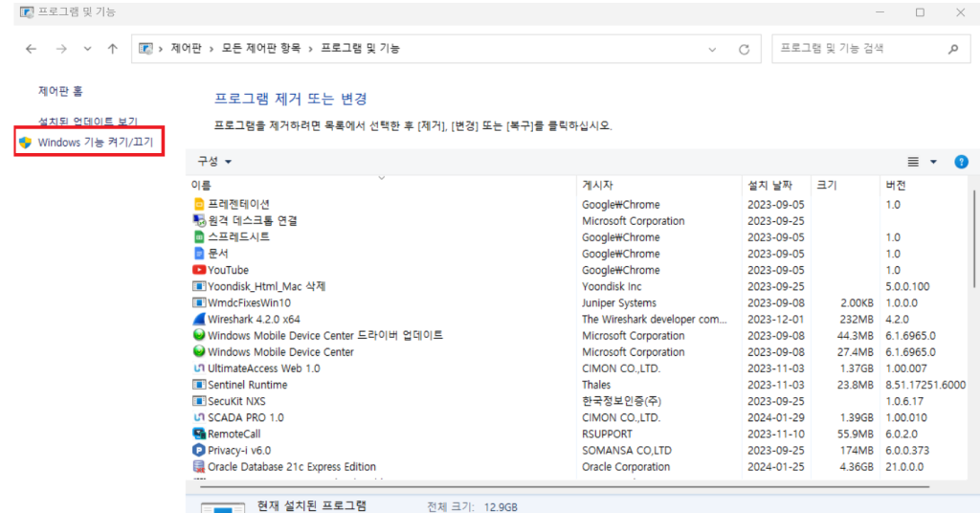The image size is (980, 513).
Task: Click publisher Juniper Systems
Action: pos(619,303)
